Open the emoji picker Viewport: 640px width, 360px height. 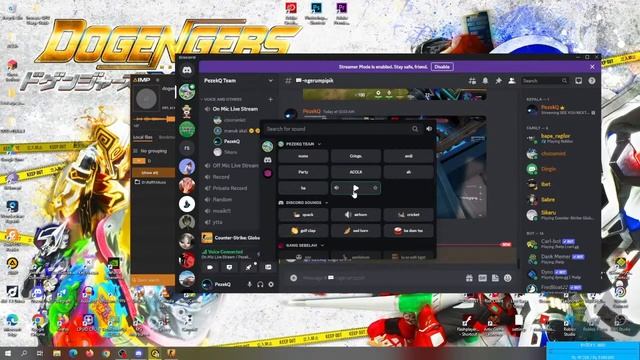tap(508, 278)
